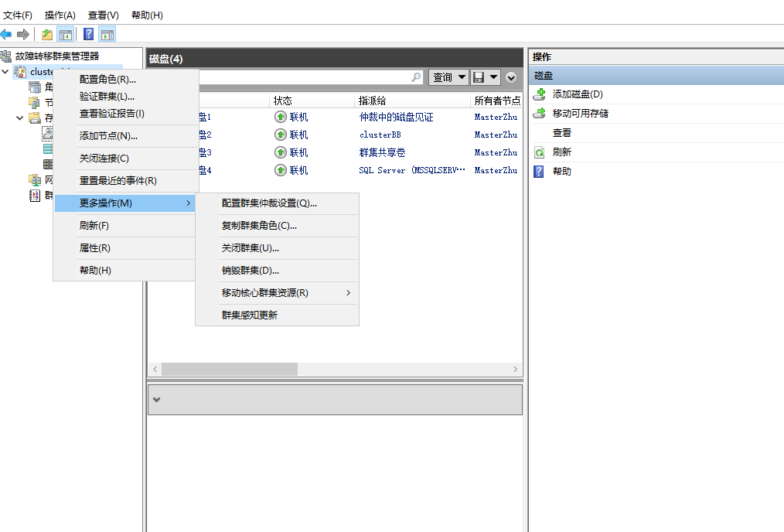Choose 刷新(F) in the context menu
Image resolution: width=784 pixels, height=532 pixels.
(x=125, y=226)
